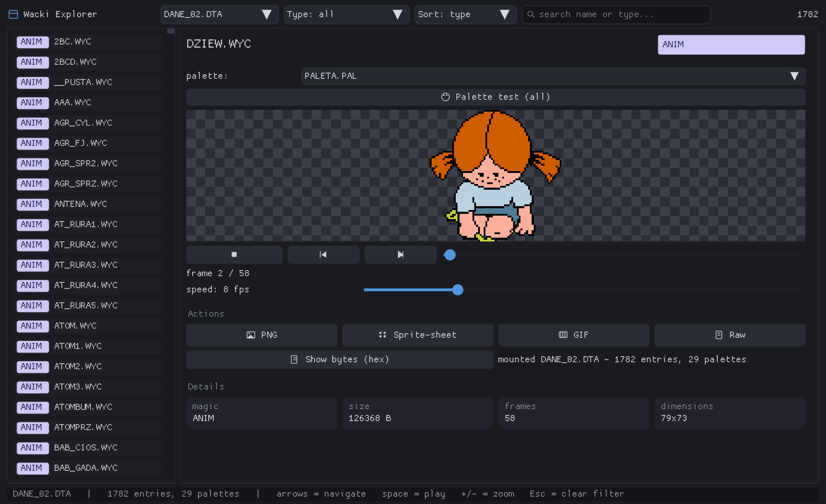Viewport: 826px width, 504px height.
Task: Select AGR_CYL.WYC entry
Action: 87,123
